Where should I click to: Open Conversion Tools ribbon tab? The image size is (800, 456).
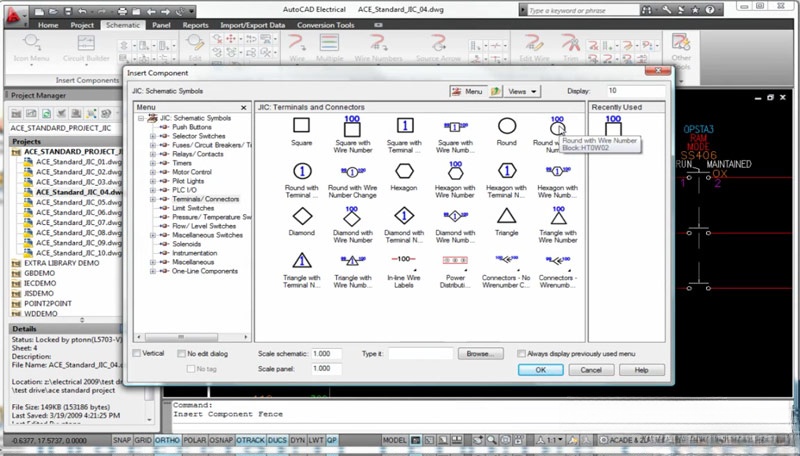[326, 25]
